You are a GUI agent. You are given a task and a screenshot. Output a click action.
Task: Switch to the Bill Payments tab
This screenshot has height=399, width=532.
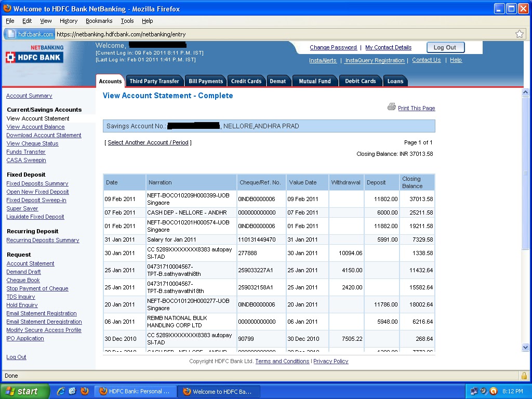point(206,81)
